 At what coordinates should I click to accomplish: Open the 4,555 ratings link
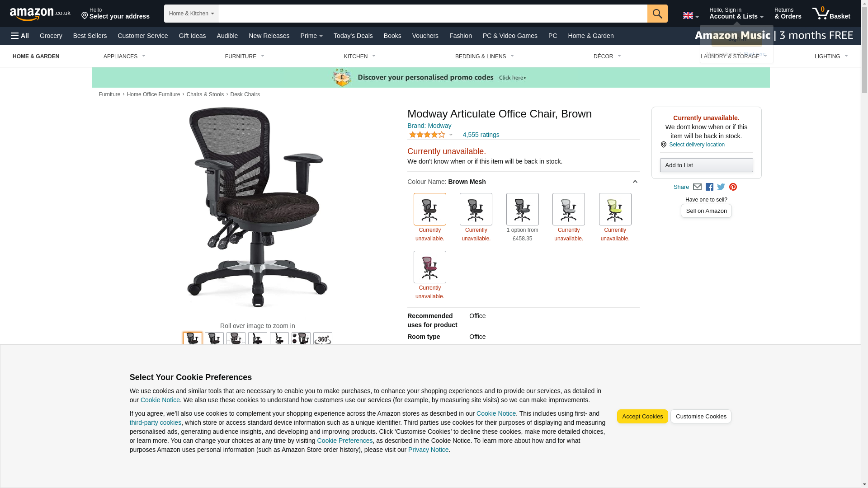click(x=481, y=135)
